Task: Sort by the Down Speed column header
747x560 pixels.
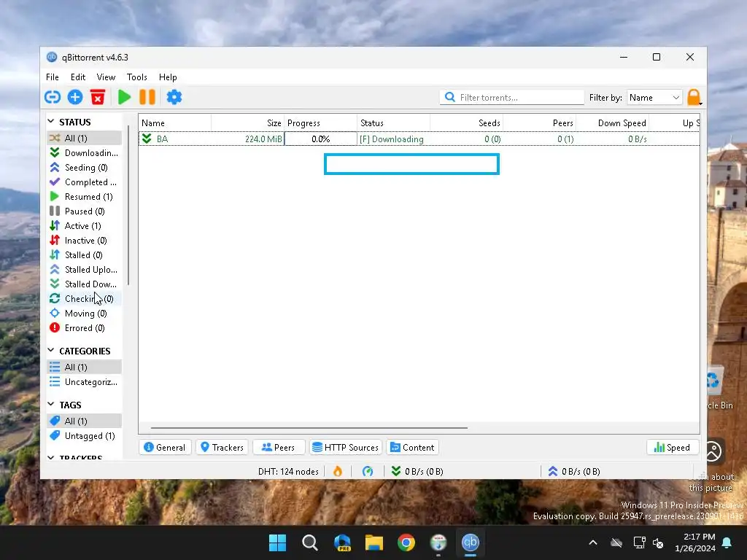Action: pyautogui.click(x=612, y=122)
